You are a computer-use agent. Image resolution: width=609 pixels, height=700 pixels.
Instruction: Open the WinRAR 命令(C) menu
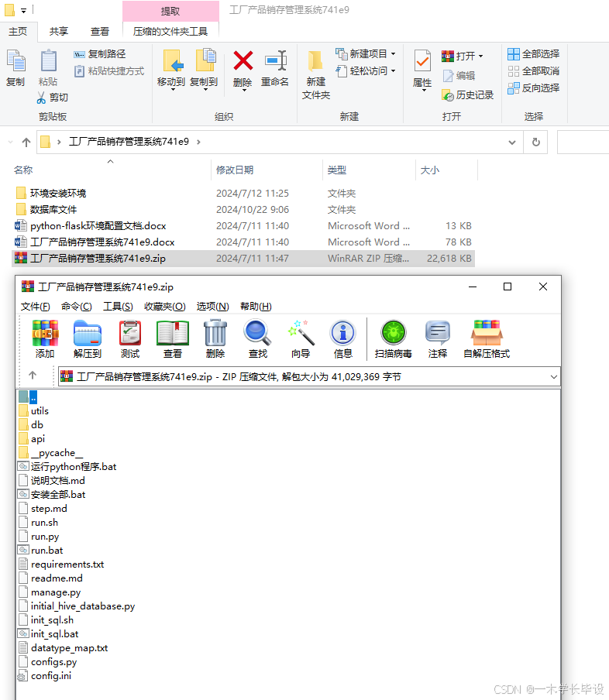click(x=77, y=307)
